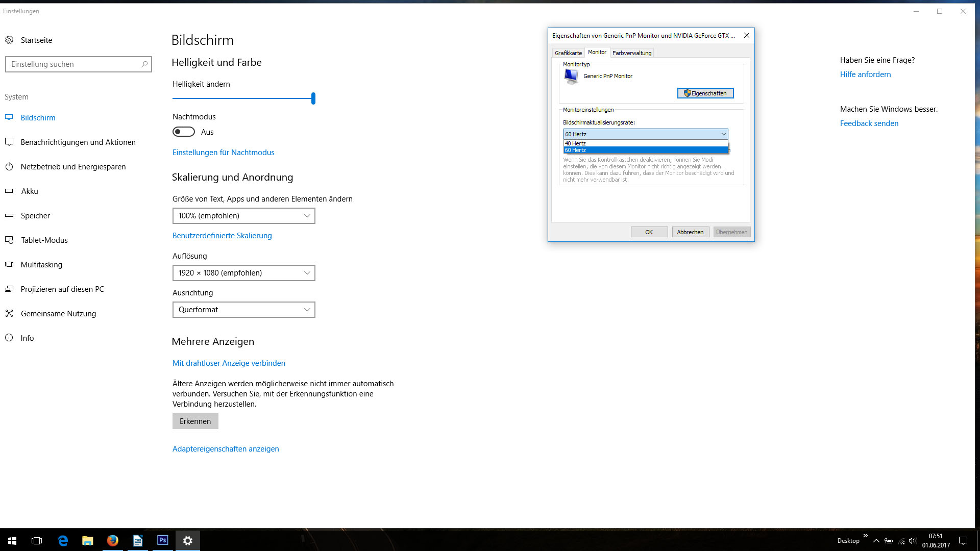The height and width of the screenshot is (551, 980).
Task: Open the Auflösung 1920 × 1080 dropdown
Action: tap(243, 273)
